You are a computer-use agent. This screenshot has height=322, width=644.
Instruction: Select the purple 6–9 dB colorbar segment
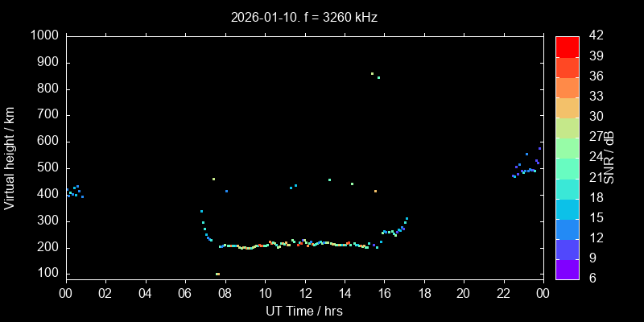click(x=568, y=269)
